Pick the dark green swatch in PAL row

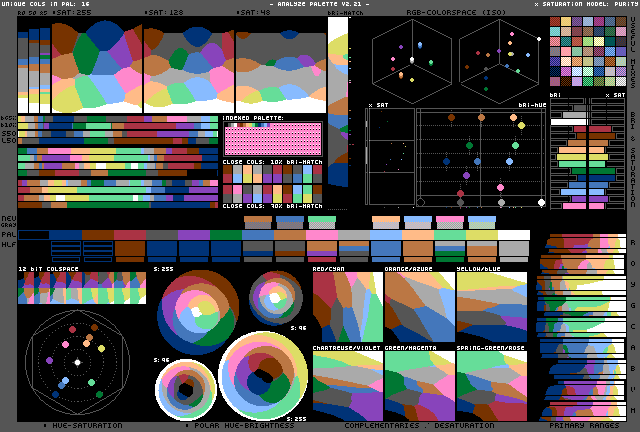[x=226, y=235]
